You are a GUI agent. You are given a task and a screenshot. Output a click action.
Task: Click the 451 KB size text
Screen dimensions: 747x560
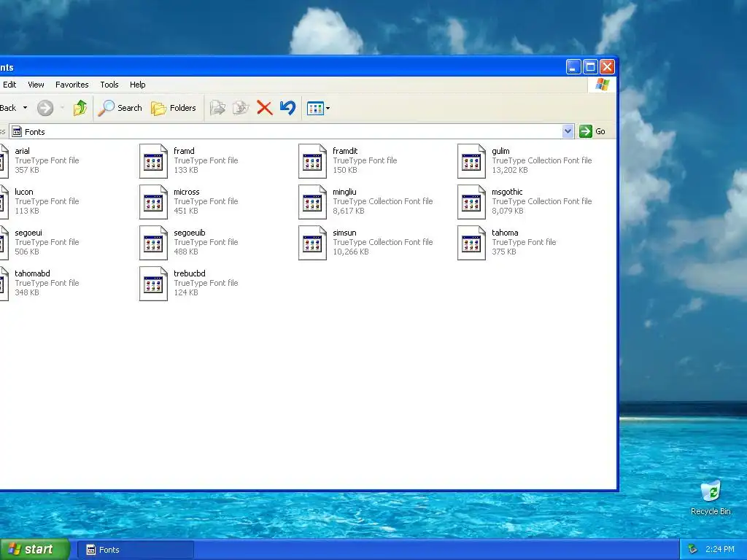coord(186,211)
